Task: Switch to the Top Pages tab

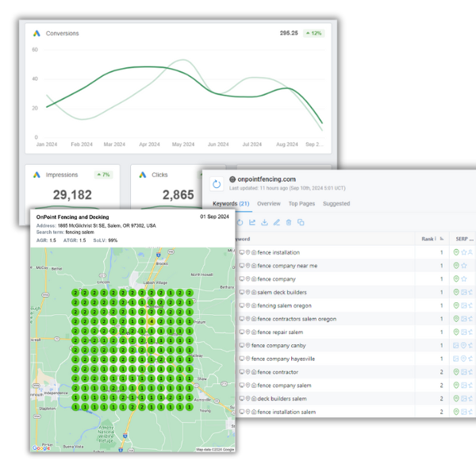Action: tap(301, 204)
